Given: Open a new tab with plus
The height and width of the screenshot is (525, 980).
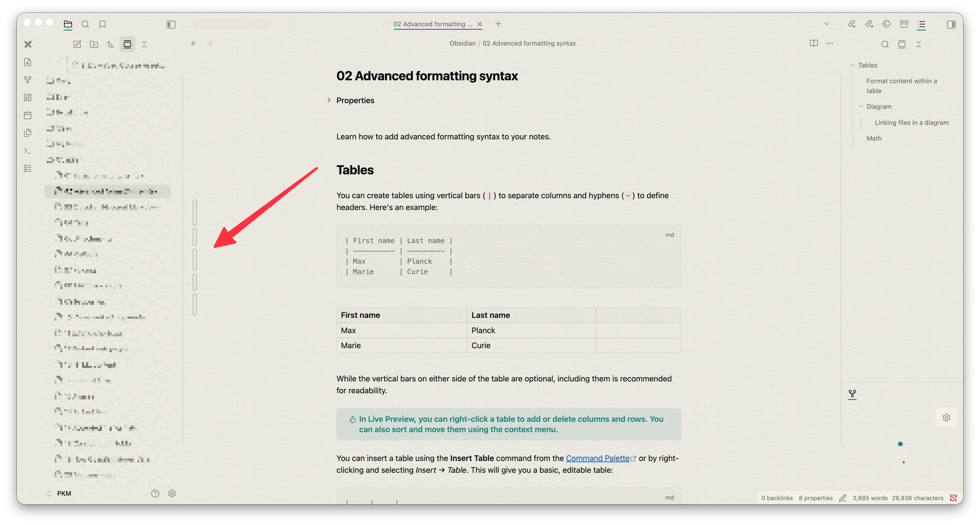Looking at the screenshot, I should point(498,24).
